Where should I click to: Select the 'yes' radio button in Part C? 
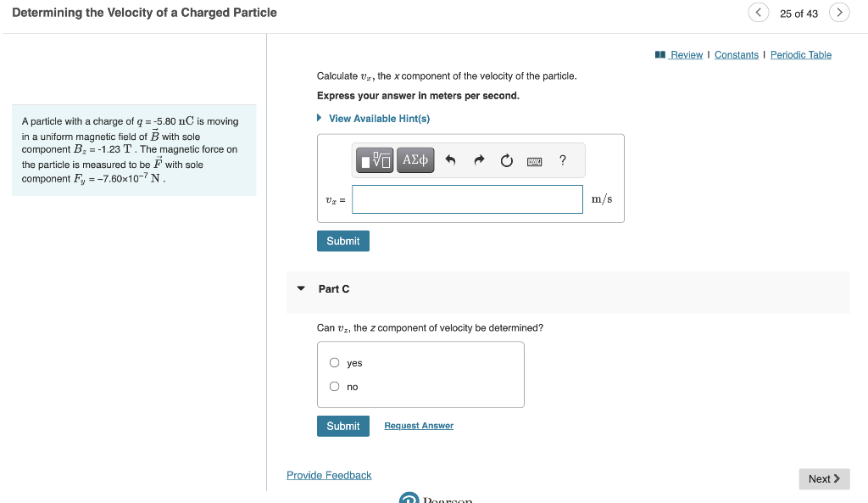click(x=335, y=362)
